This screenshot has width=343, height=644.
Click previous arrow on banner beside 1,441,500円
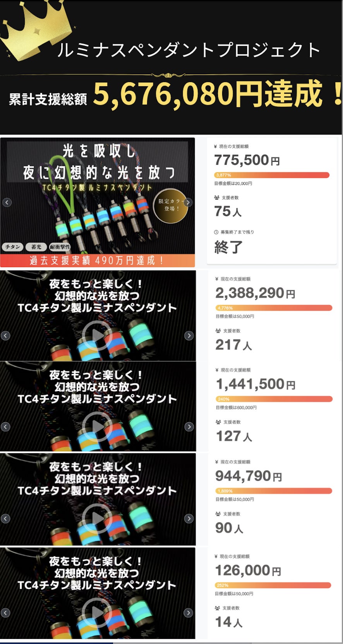(5, 427)
